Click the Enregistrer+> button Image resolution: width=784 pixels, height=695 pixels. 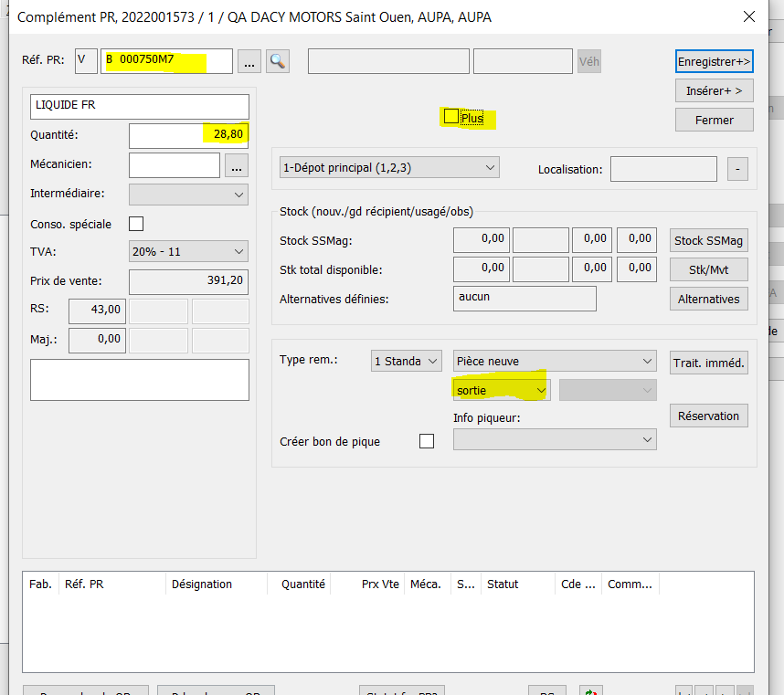(x=714, y=61)
